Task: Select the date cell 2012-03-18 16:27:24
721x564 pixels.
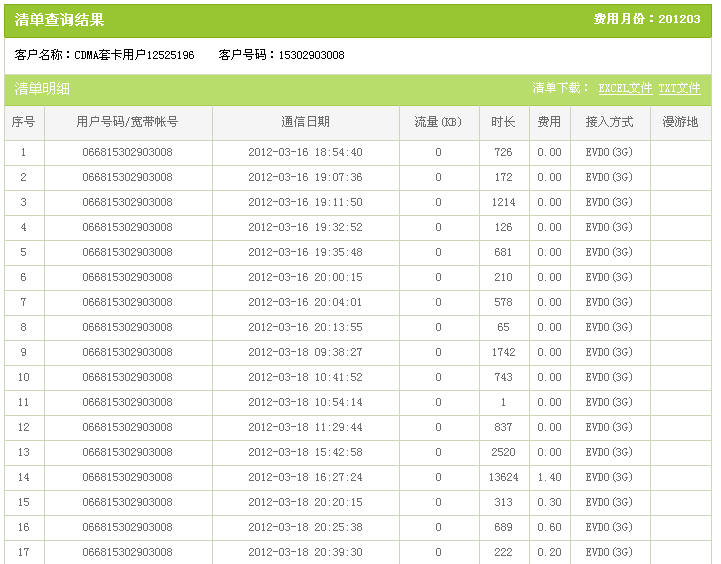Action: (x=305, y=477)
